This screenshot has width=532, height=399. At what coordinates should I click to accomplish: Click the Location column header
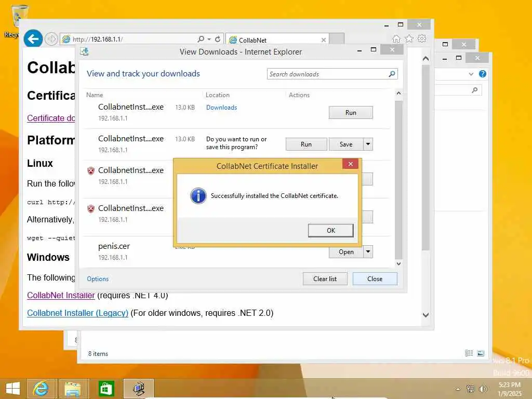click(x=218, y=95)
